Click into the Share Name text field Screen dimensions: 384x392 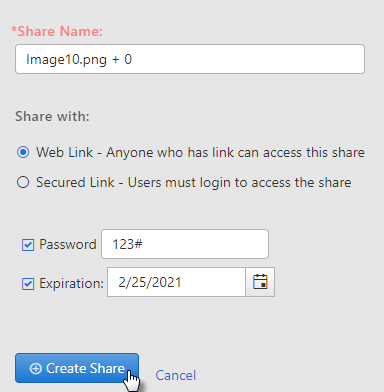coord(190,59)
